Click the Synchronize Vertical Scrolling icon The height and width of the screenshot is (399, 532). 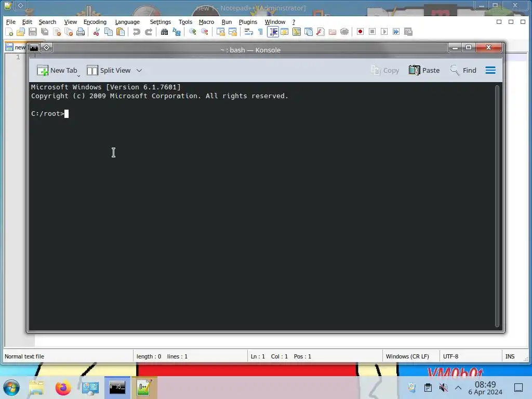click(220, 32)
